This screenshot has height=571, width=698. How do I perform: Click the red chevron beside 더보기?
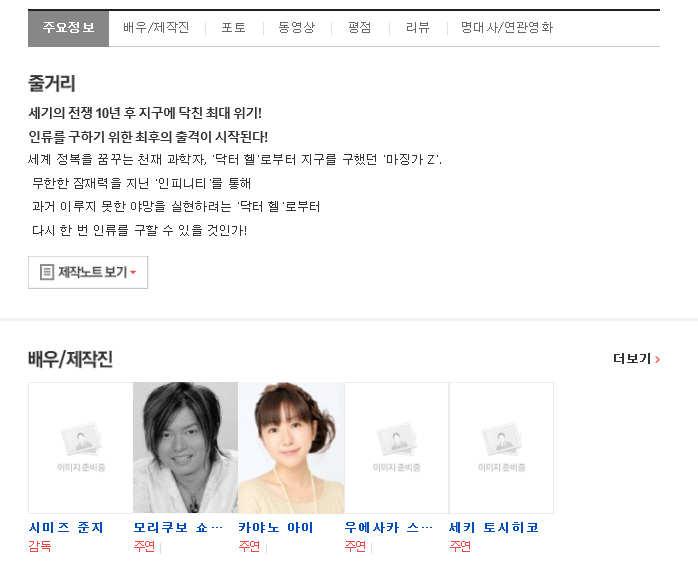657,359
